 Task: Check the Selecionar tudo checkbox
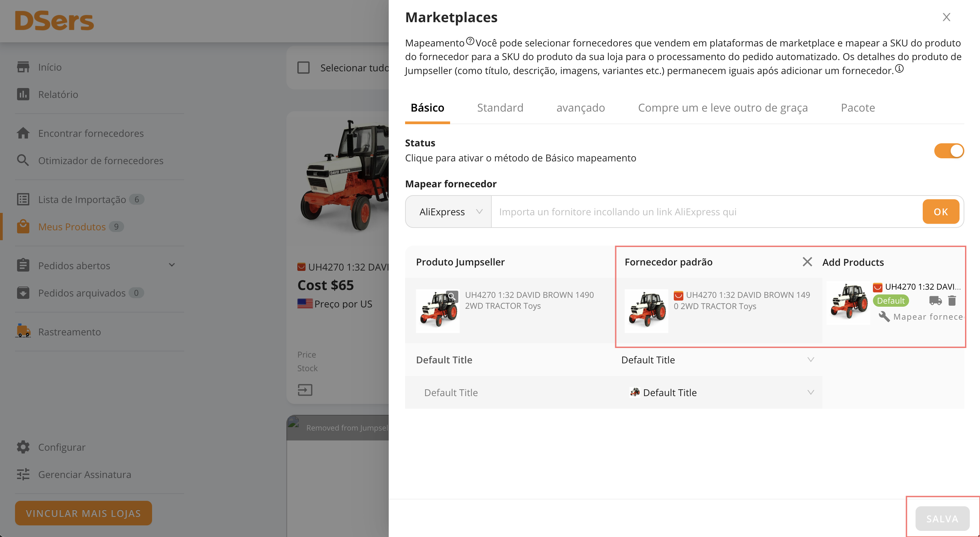pos(303,68)
